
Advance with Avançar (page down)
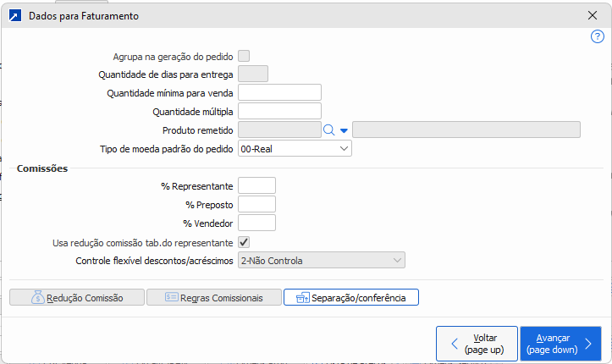coord(560,343)
